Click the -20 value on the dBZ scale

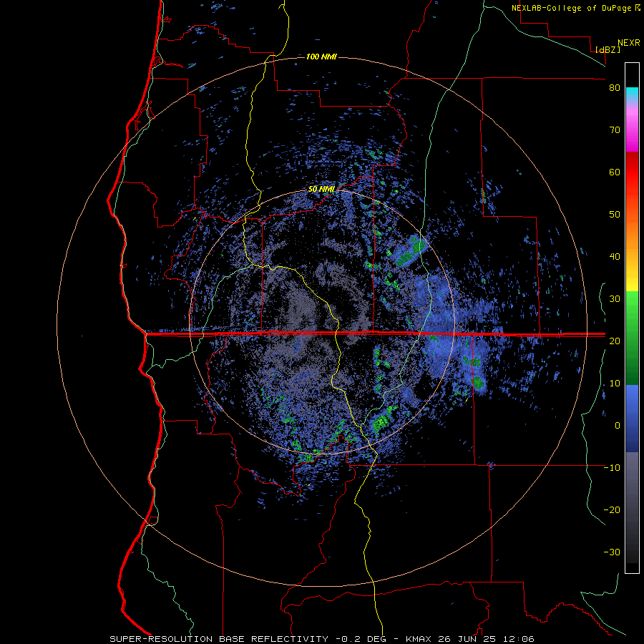click(612, 509)
